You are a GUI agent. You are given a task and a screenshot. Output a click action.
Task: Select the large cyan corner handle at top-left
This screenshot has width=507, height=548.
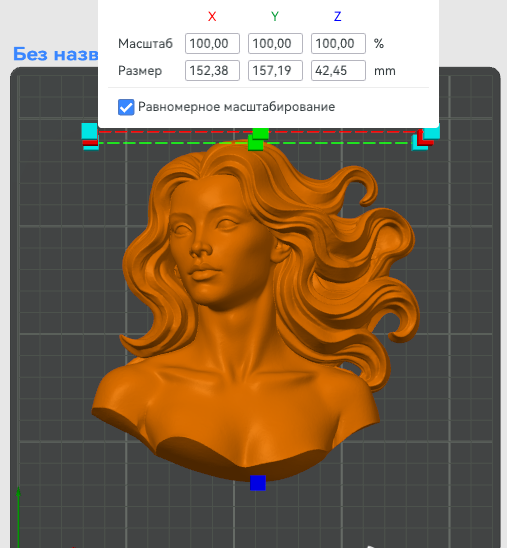89,131
